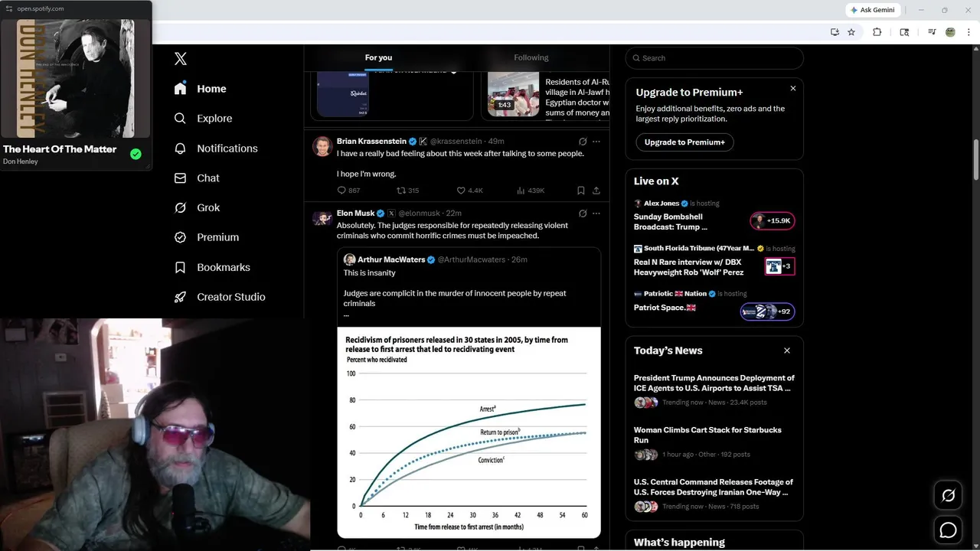The width and height of the screenshot is (980, 551).
Task: Close the Today's News panel
Action: tap(786, 350)
